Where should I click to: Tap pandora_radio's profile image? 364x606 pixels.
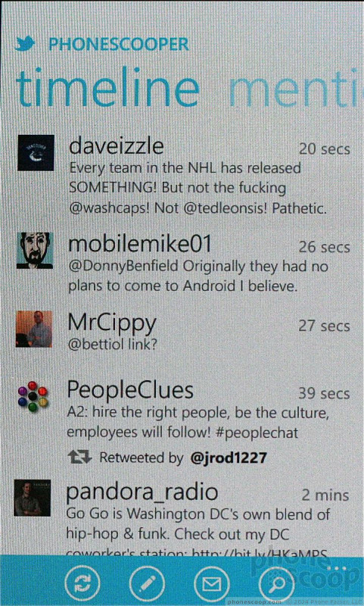[x=33, y=498]
